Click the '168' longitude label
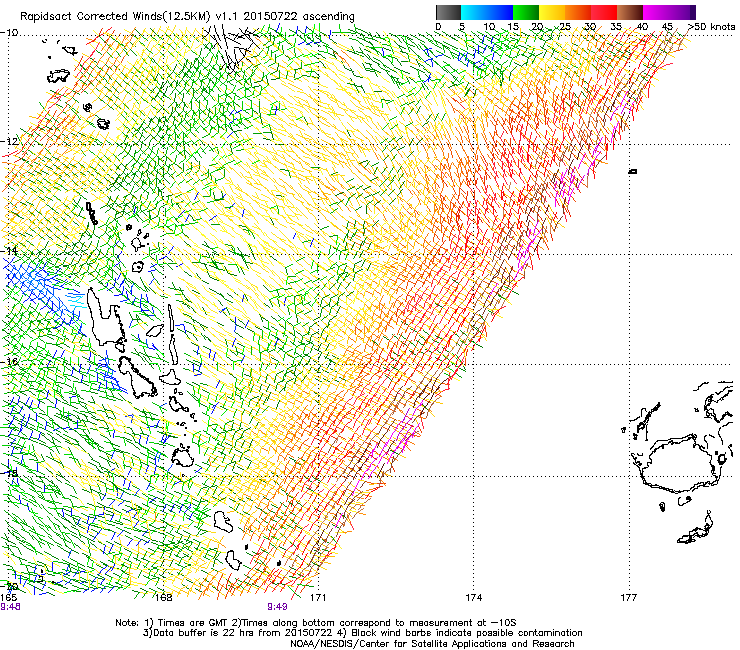 point(163,598)
